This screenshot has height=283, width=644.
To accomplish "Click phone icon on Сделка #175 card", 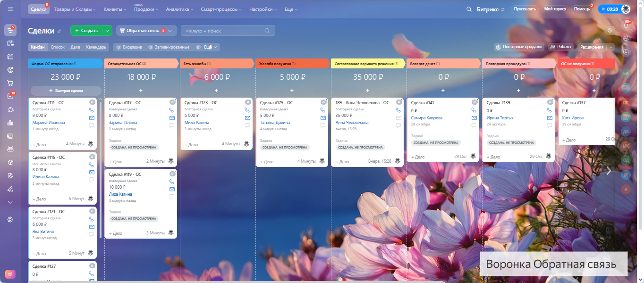I will (x=323, y=110).
